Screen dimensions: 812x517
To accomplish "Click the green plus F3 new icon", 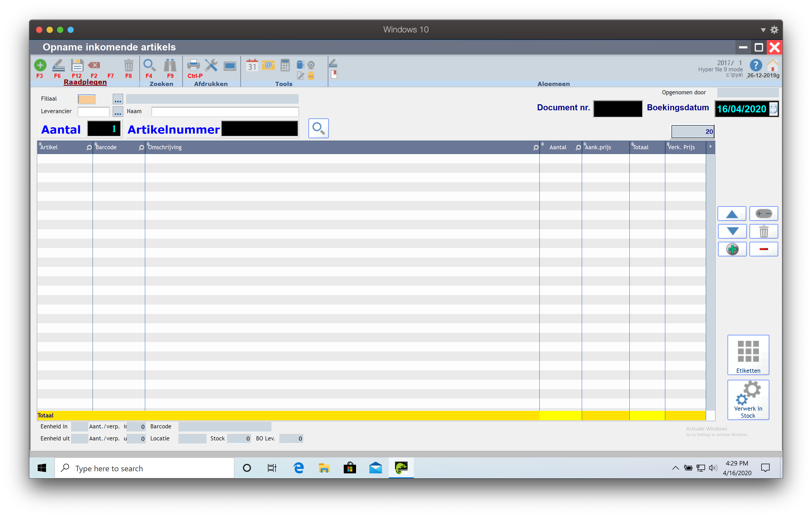I will [40, 65].
